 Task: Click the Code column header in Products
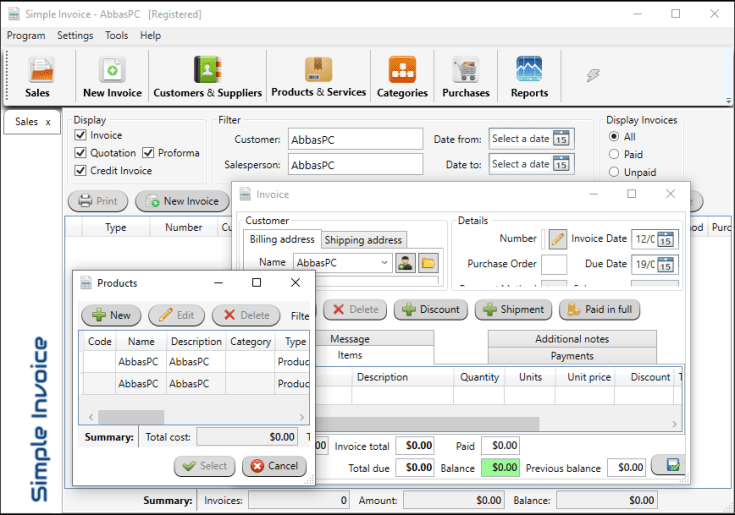(100, 342)
